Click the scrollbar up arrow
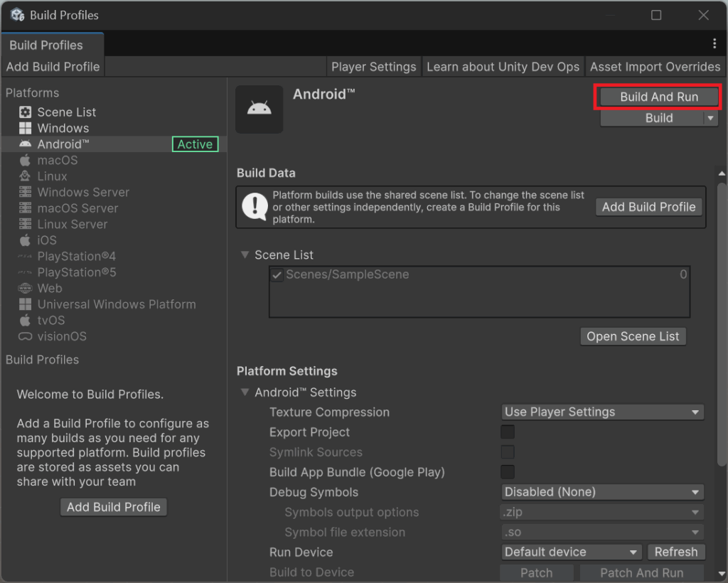 [722, 173]
